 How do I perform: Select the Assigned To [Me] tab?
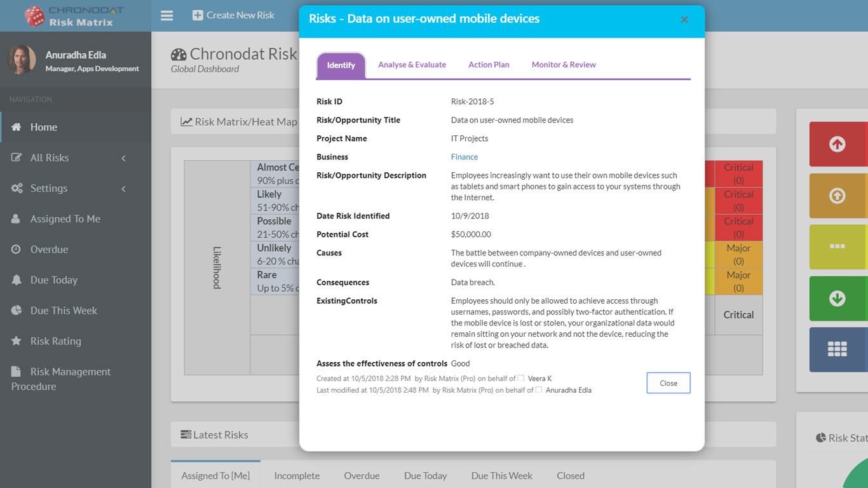(215, 475)
